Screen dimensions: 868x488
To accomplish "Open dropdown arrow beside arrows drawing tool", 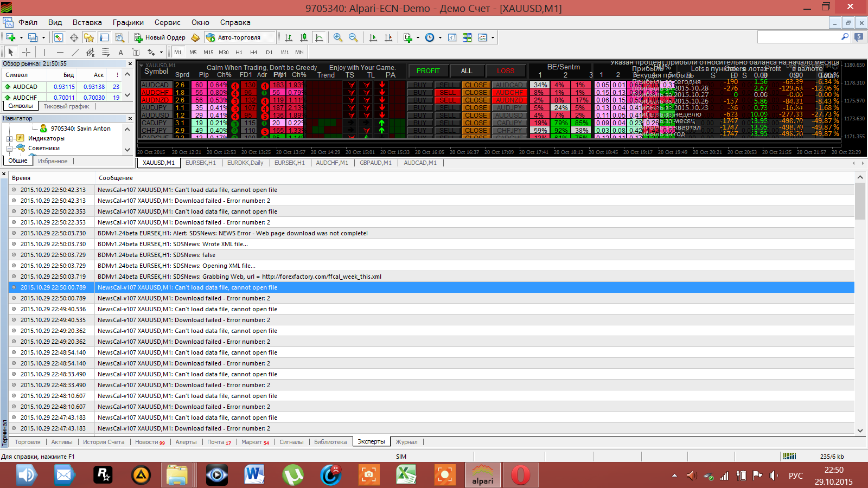I will [161, 52].
